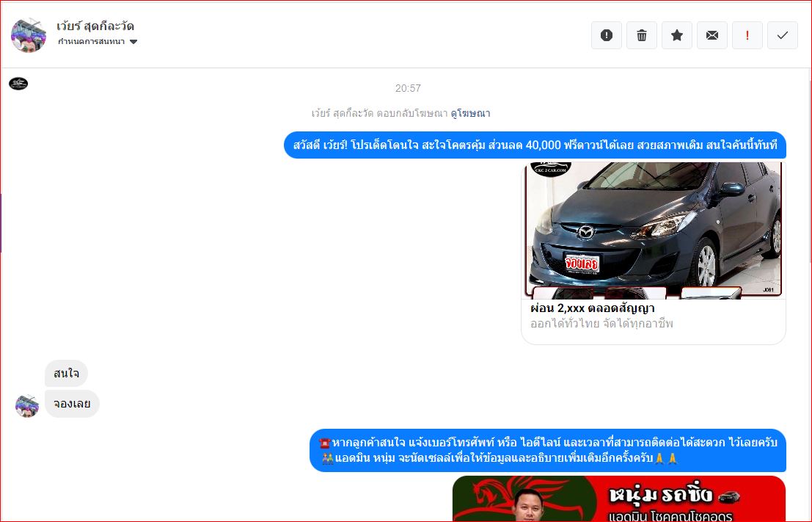
Task: Select the blue contact request message
Action: 548,451
